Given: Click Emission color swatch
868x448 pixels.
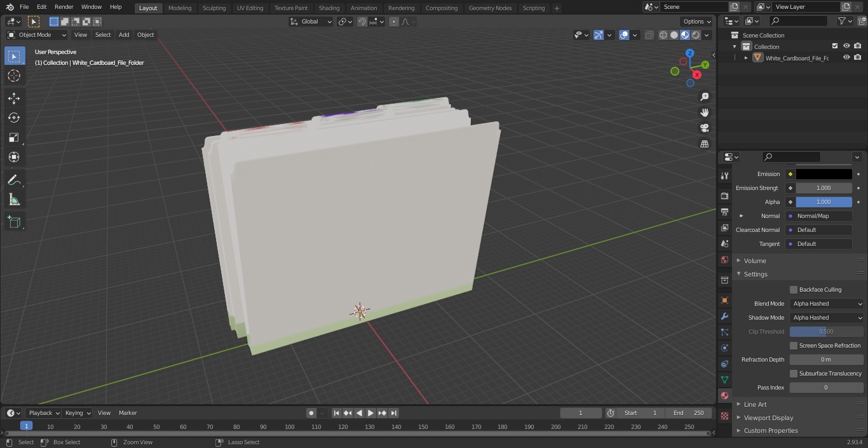Looking at the screenshot, I should coord(824,174).
